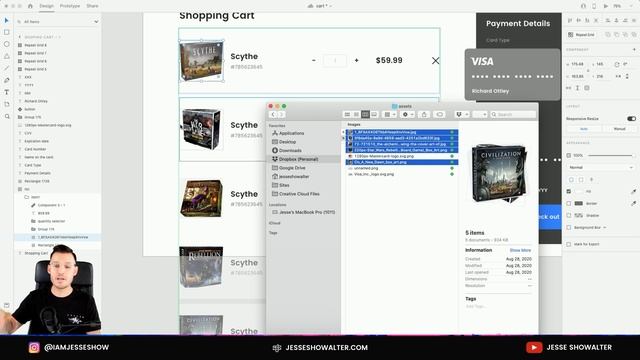Toggle the Shadow checkbox
This screenshot has width=640, height=360.
569,216
